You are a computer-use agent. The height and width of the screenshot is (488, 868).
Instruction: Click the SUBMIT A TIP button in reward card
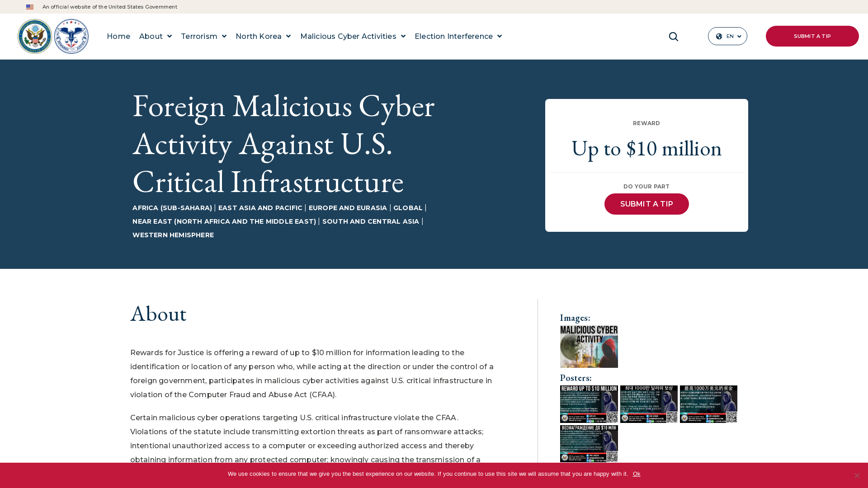[646, 204]
